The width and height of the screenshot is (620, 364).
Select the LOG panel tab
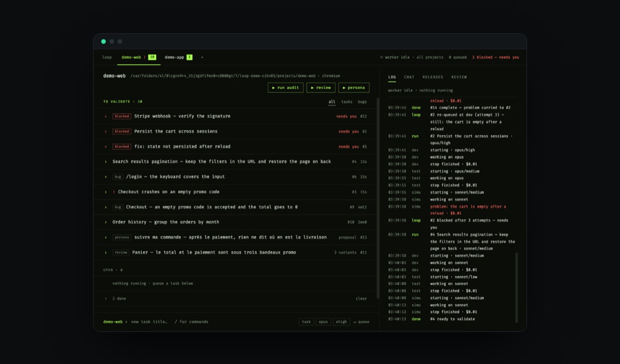click(x=392, y=77)
